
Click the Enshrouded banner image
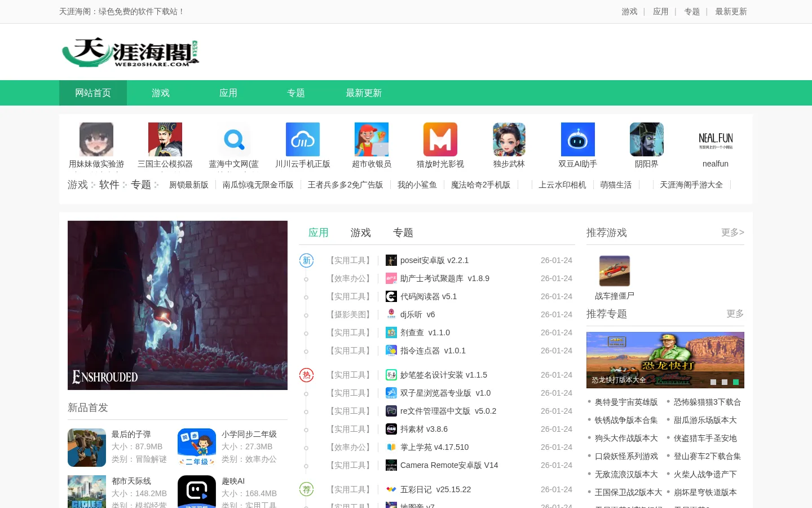click(178, 305)
